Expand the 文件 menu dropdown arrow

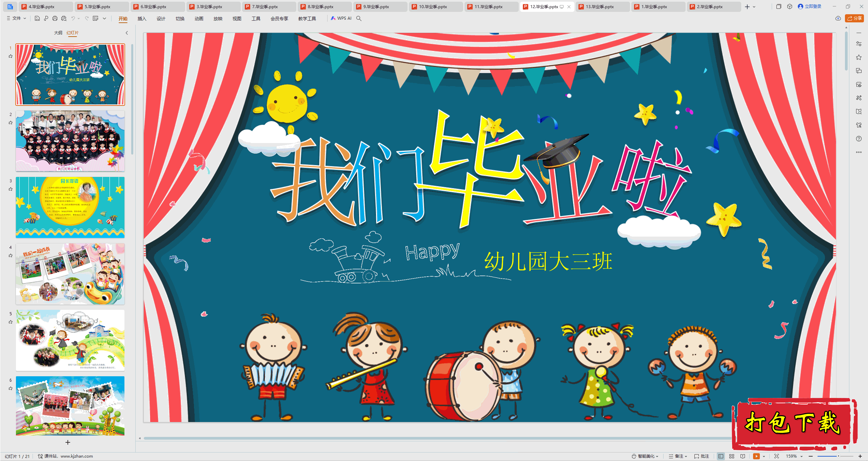[25, 18]
